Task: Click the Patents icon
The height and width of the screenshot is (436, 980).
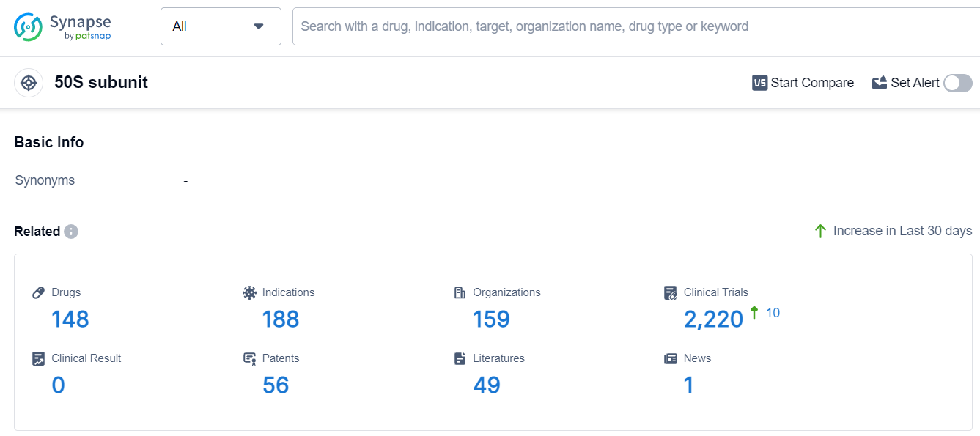Action: tap(250, 358)
